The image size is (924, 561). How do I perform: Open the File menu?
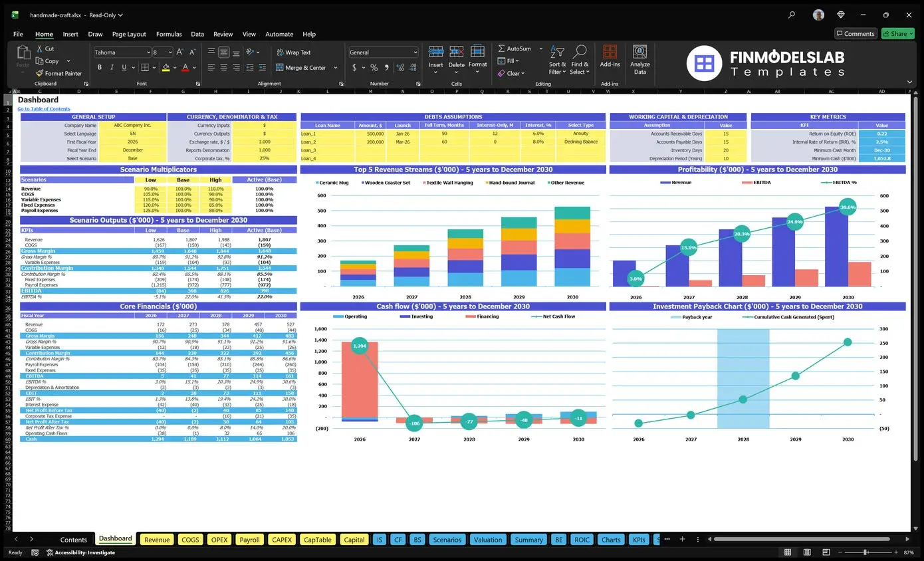pyautogui.click(x=18, y=34)
